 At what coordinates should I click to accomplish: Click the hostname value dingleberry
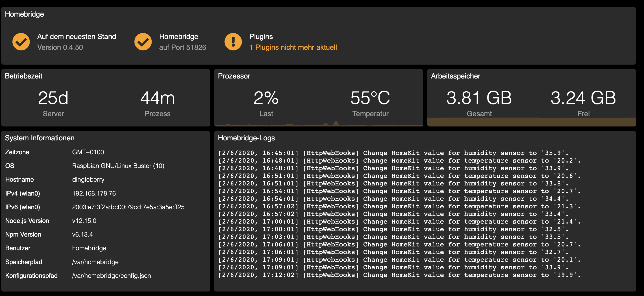click(x=88, y=179)
